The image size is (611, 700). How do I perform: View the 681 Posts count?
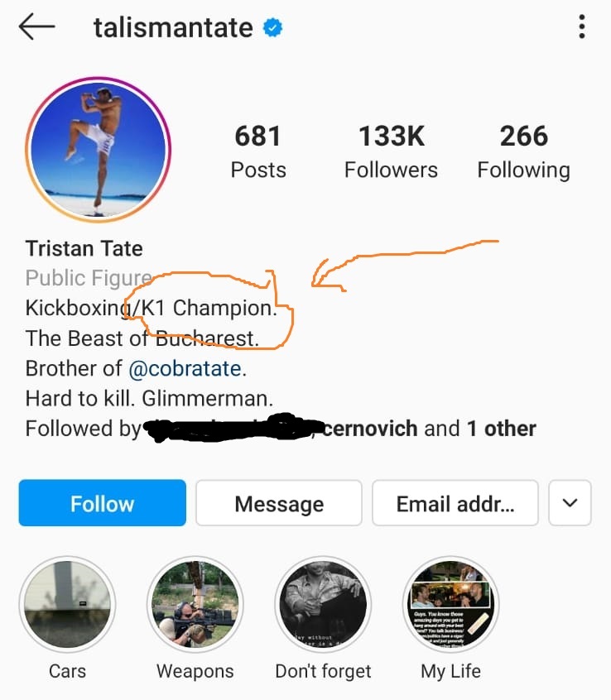pos(258,149)
